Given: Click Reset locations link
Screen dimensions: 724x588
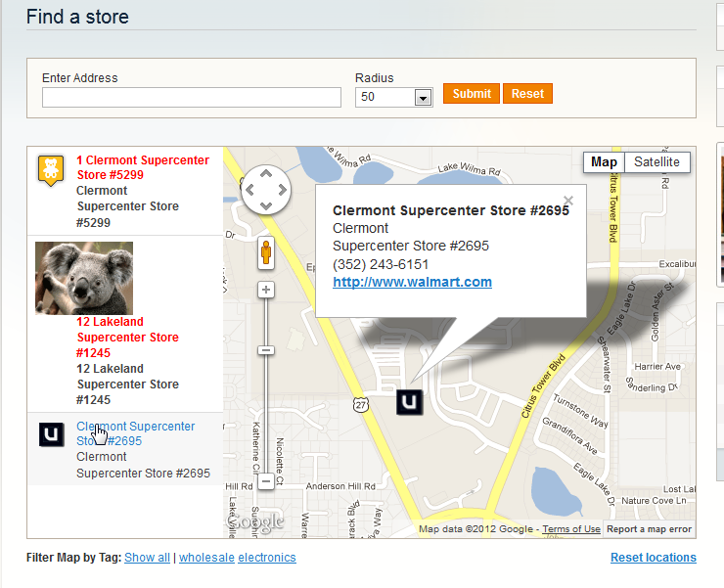Looking at the screenshot, I should 654,558.
